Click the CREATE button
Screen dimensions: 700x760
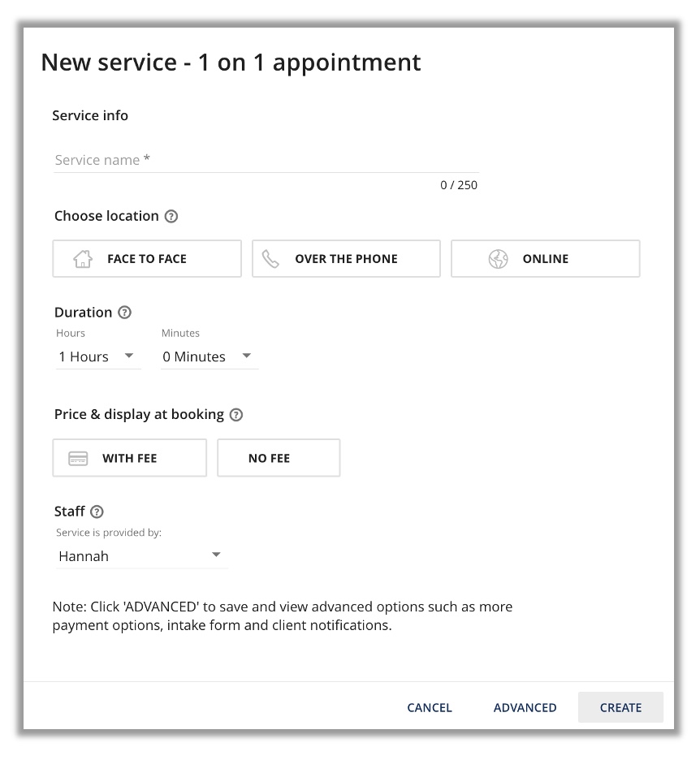tap(620, 707)
